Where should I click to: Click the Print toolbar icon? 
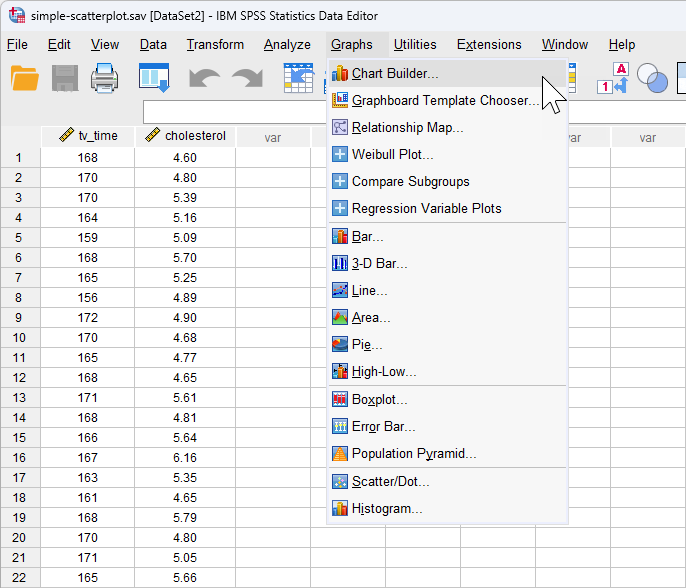click(105, 78)
